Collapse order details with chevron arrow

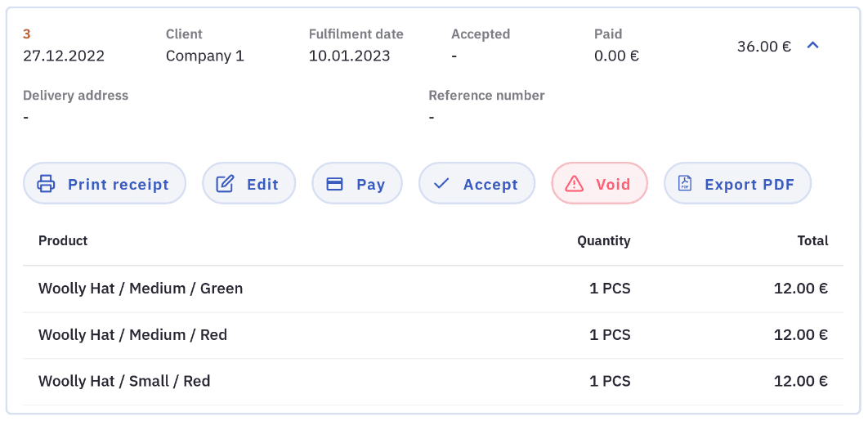pos(812,46)
